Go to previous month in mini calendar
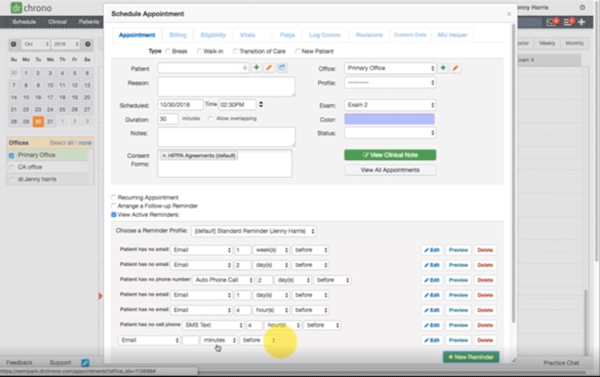 [x=13, y=44]
